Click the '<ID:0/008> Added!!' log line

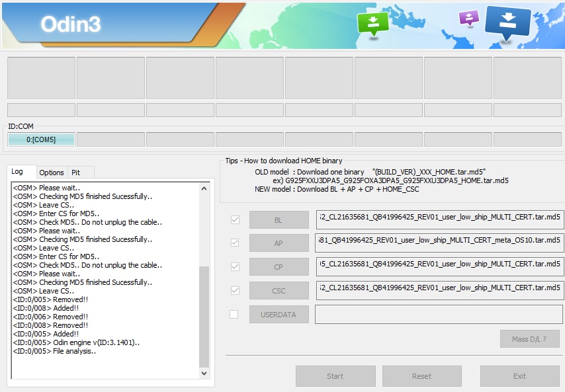click(46, 308)
